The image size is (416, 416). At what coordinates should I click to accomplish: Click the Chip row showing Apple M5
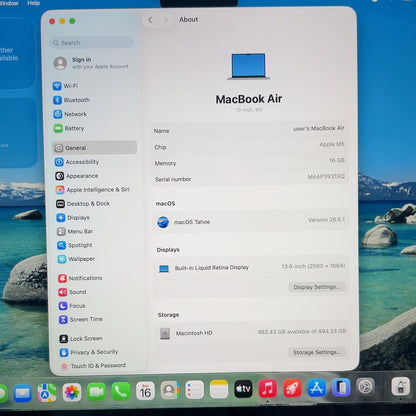click(x=249, y=146)
